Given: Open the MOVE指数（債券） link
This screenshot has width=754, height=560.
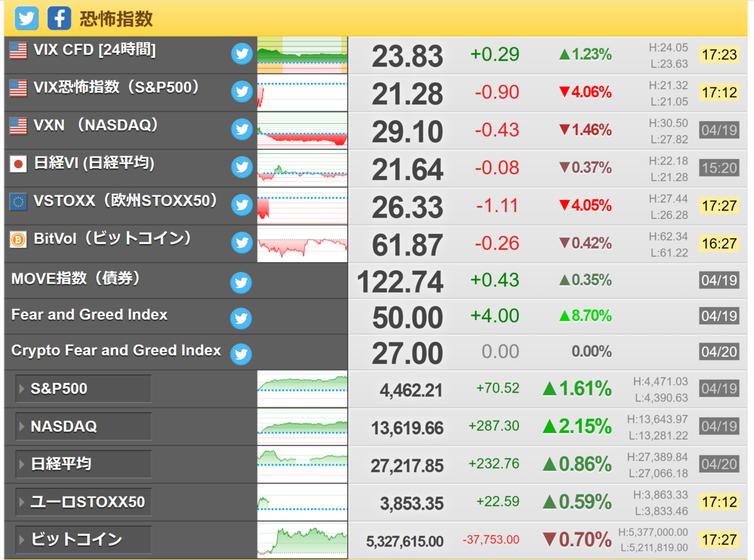Looking at the screenshot, I should 75,278.
